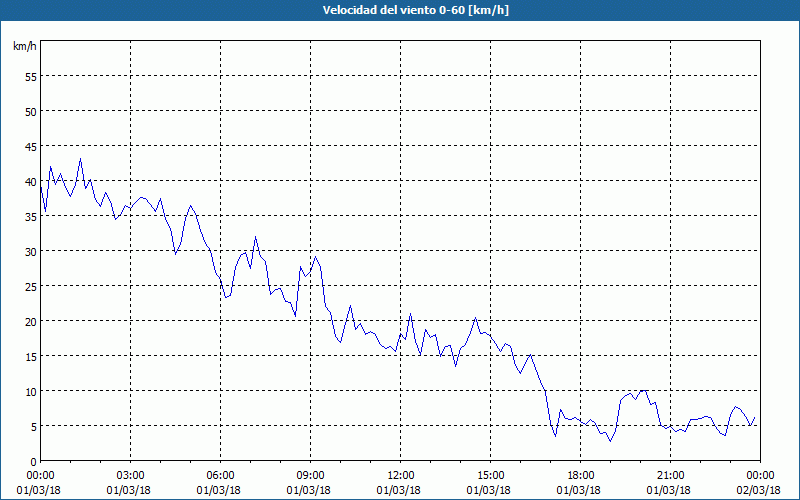Click the "18:00" time axis label
Viewport: 800px width, 500px height.
pos(581,476)
